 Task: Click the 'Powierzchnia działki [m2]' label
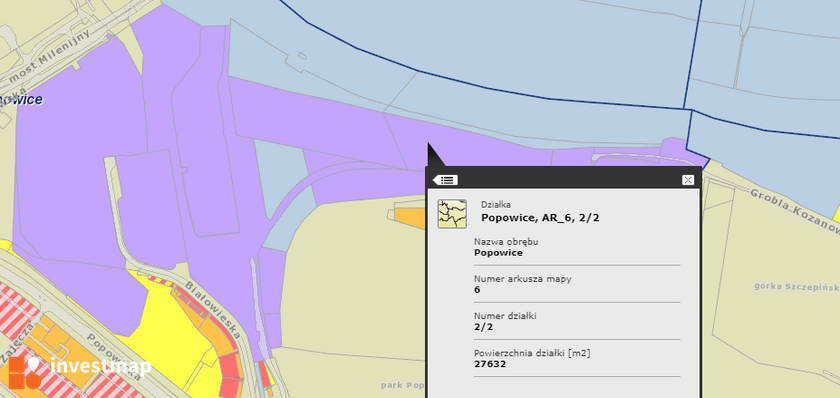click(x=532, y=353)
